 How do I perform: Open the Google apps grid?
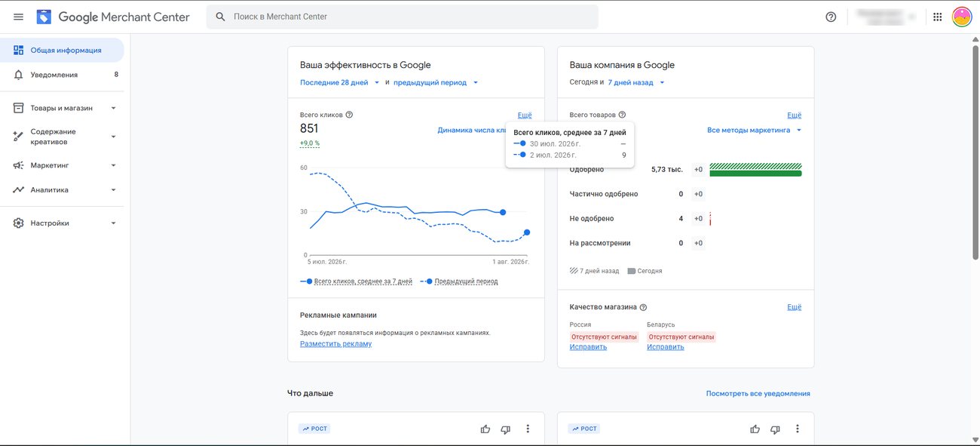[x=938, y=17]
